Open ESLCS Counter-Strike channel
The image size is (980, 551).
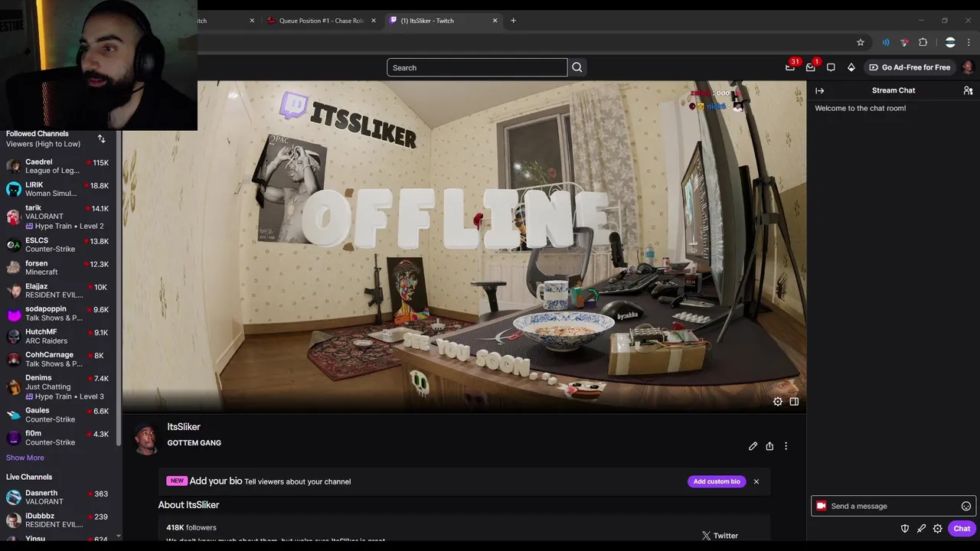click(x=59, y=245)
